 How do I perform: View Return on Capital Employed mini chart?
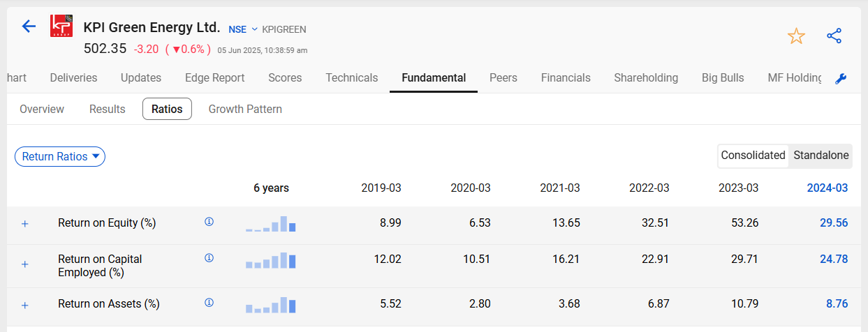(x=271, y=260)
